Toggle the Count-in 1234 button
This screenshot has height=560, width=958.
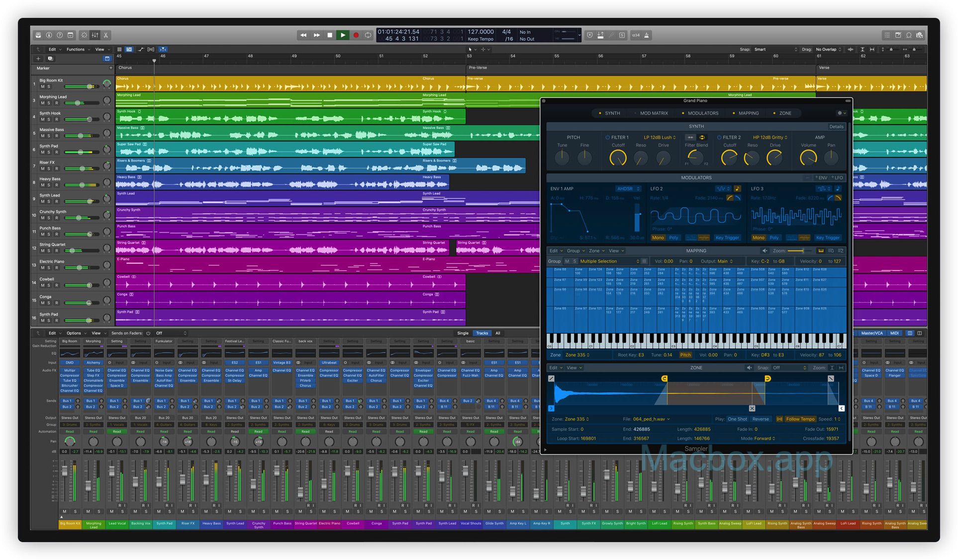pyautogui.click(x=636, y=35)
